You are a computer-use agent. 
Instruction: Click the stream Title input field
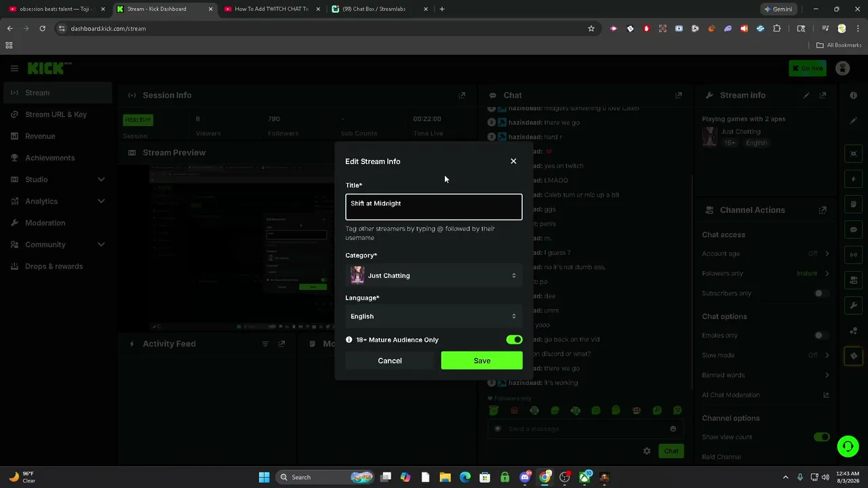pyautogui.click(x=434, y=207)
